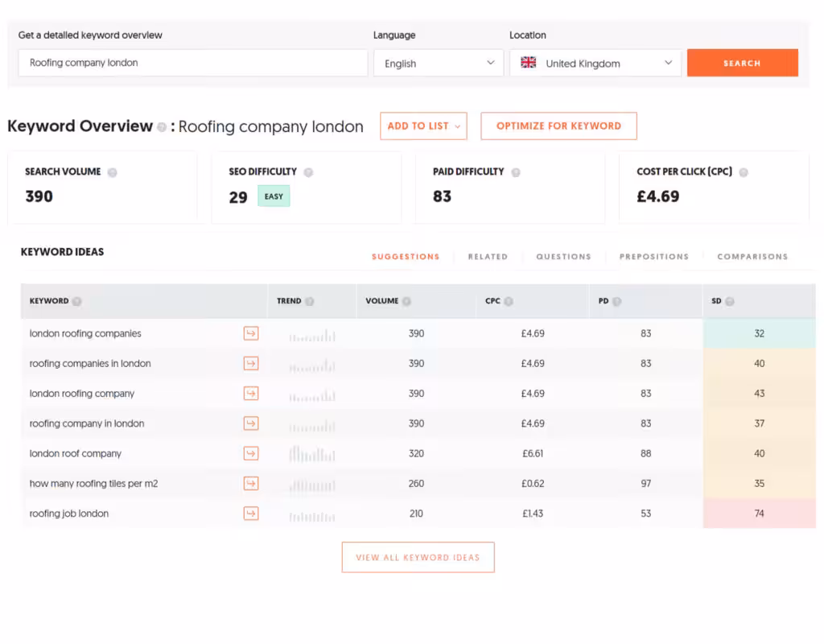Click the keyword input field
The width and height of the screenshot is (824, 644).
tap(193, 63)
